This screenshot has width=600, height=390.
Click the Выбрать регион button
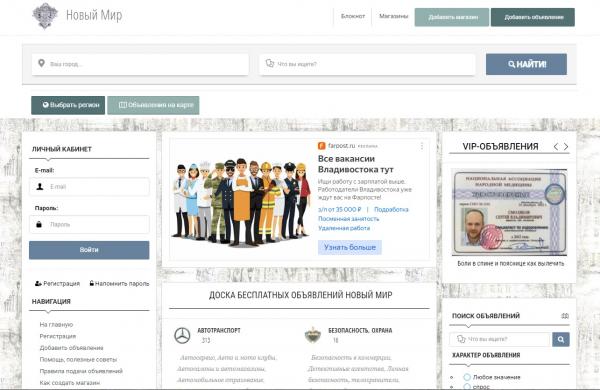pyautogui.click(x=68, y=105)
